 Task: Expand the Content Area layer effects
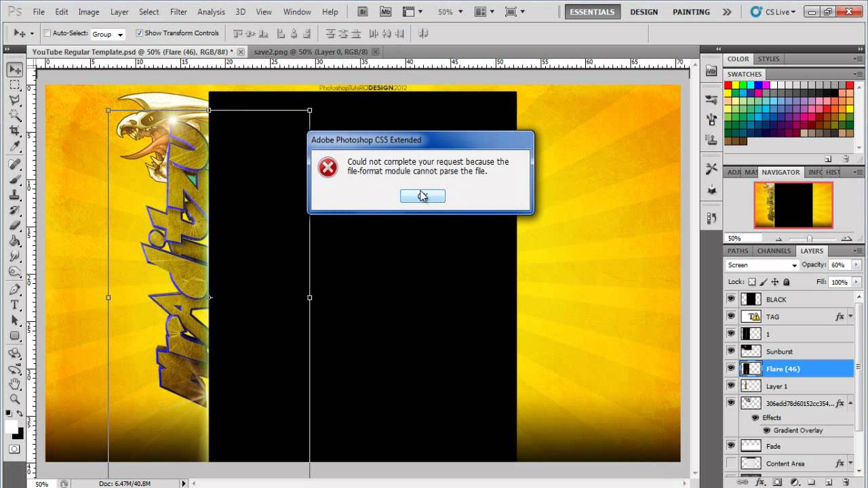850,464
